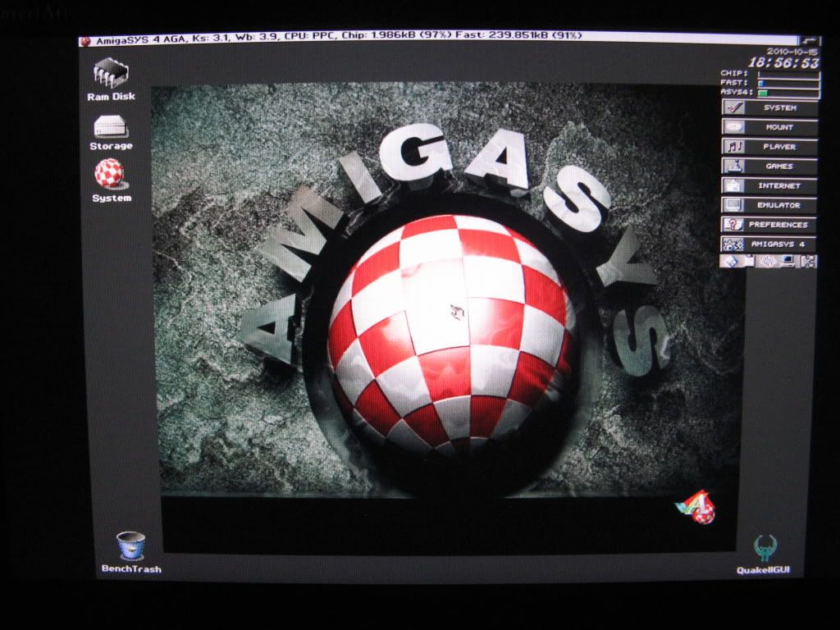Click the 2010-10-15 date text
840x630 pixels.
click(x=792, y=52)
